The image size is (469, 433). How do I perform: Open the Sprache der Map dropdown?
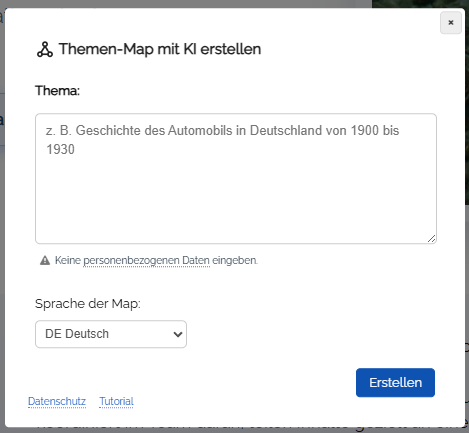pos(111,334)
